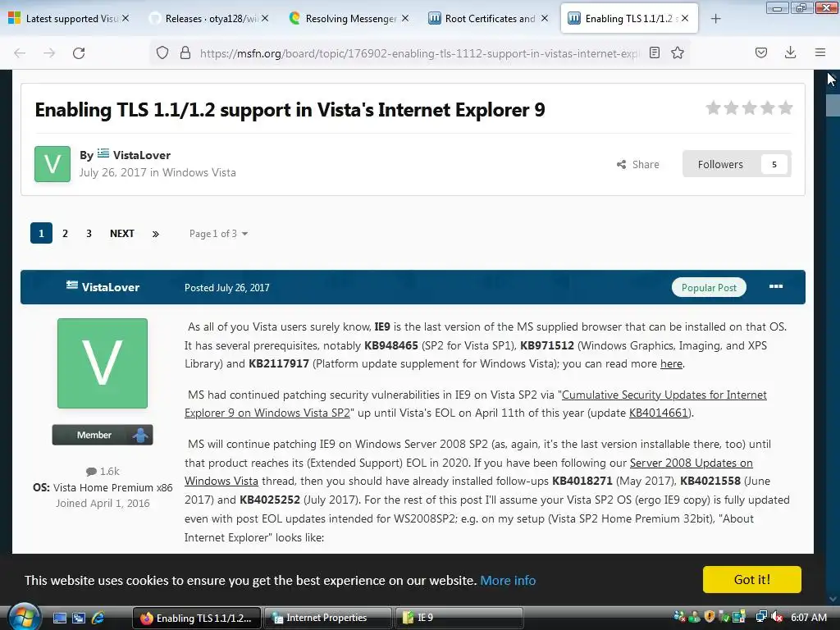The width and height of the screenshot is (840, 630).
Task: Click the msfn.org URL address bar
Action: point(419,53)
